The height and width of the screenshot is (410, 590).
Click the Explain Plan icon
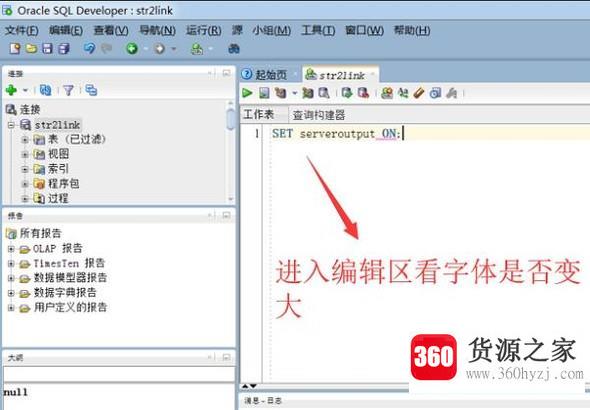click(x=280, y=93)
